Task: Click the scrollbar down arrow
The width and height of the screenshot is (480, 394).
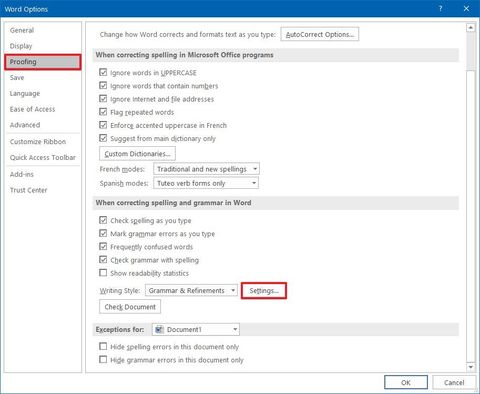Action: point(470,367)
